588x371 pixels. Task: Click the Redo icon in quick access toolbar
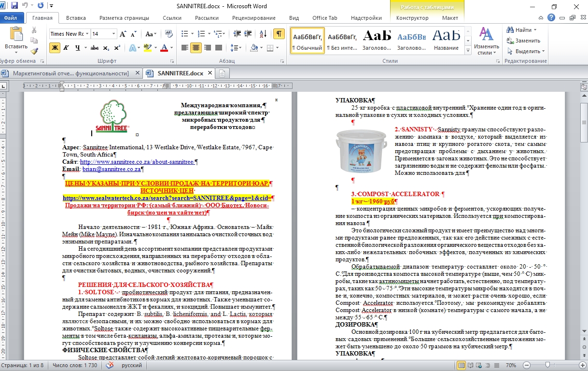40,6
